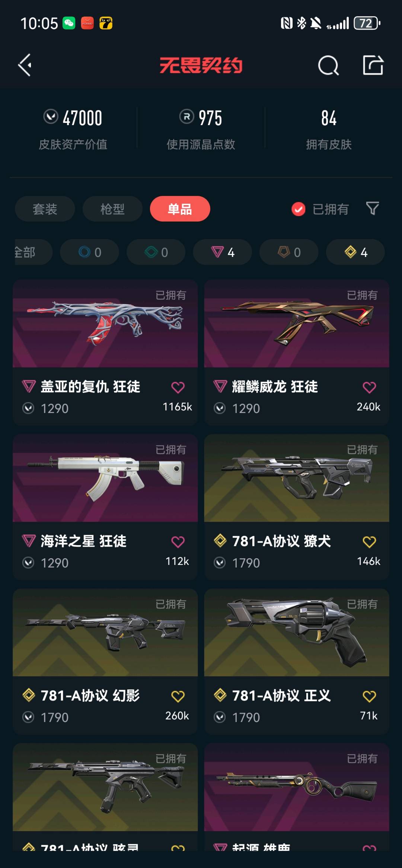Screen dimensions: 402x868
Task: Like the 海洋之星 狂徒 skin heart
Action: pyautogui.click(x=178, y=542)
